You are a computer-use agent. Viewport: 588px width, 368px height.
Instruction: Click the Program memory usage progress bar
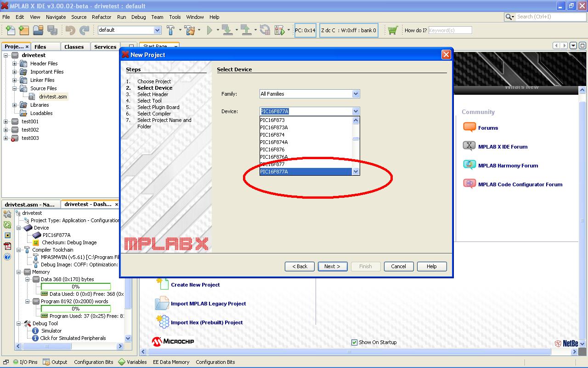point(76,309)
